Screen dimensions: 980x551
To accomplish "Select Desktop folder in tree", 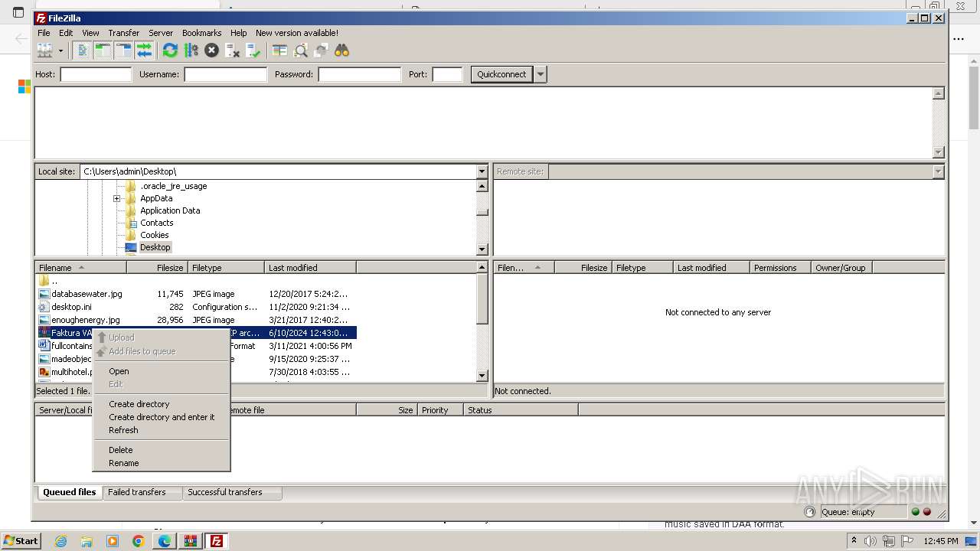I will coord(155,247).
